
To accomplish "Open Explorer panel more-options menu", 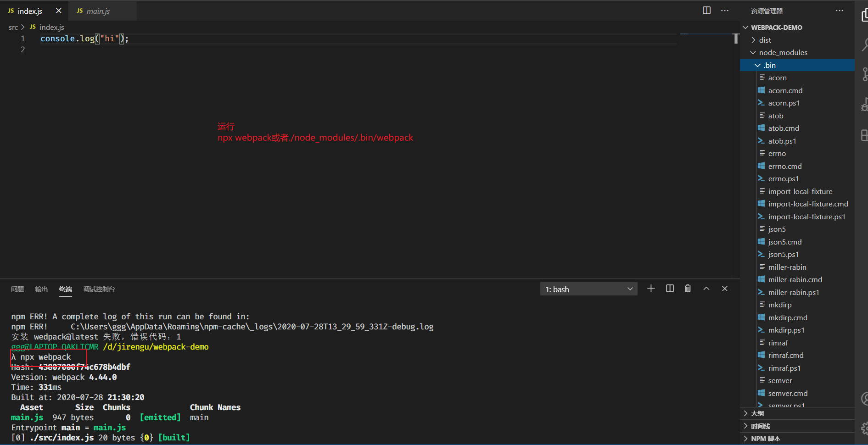I will (x=840, y=11).
